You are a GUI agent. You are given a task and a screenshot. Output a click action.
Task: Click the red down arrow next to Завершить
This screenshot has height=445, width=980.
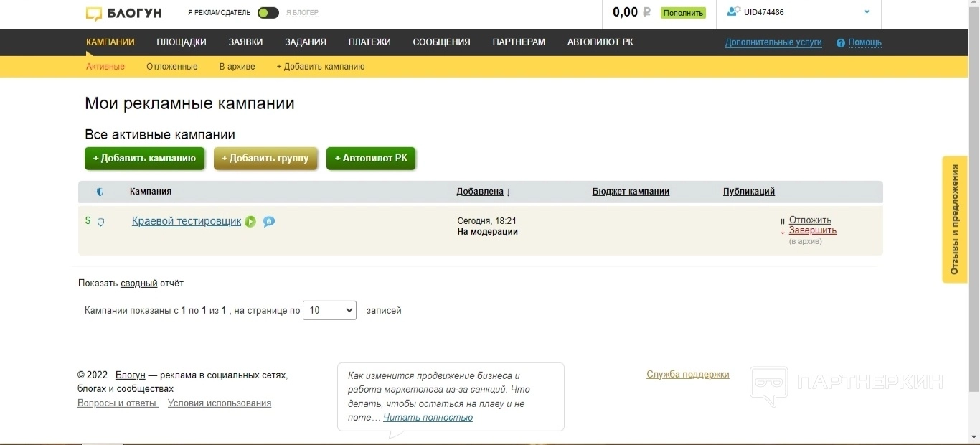[x=783, y=231]
